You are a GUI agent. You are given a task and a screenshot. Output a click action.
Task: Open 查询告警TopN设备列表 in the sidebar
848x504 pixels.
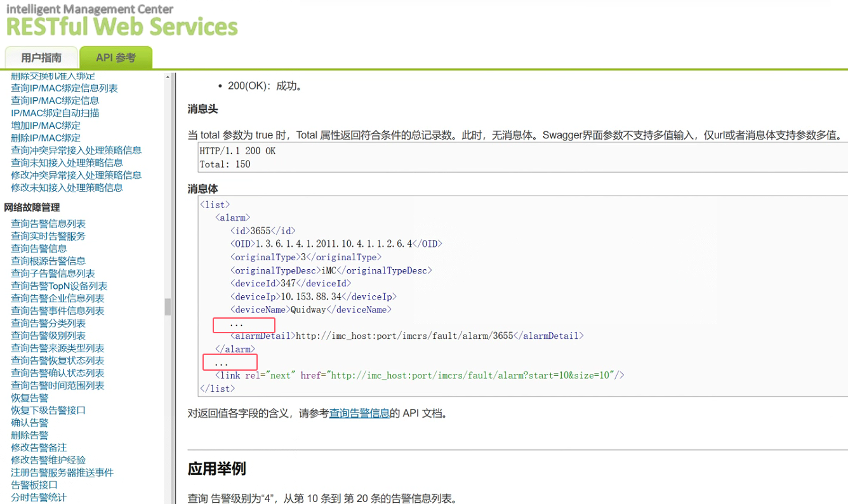[x=59, y=286]
